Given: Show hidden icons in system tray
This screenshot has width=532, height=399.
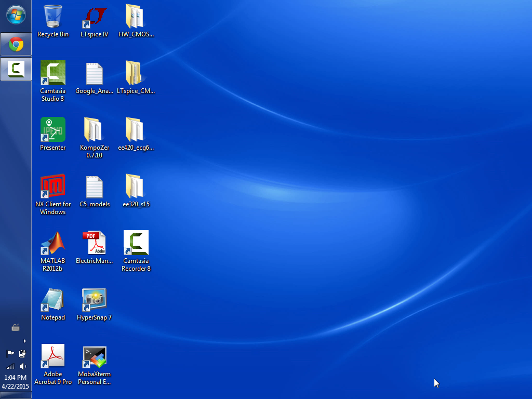Looking at the screenshot, I should click(x=24, y=341).
